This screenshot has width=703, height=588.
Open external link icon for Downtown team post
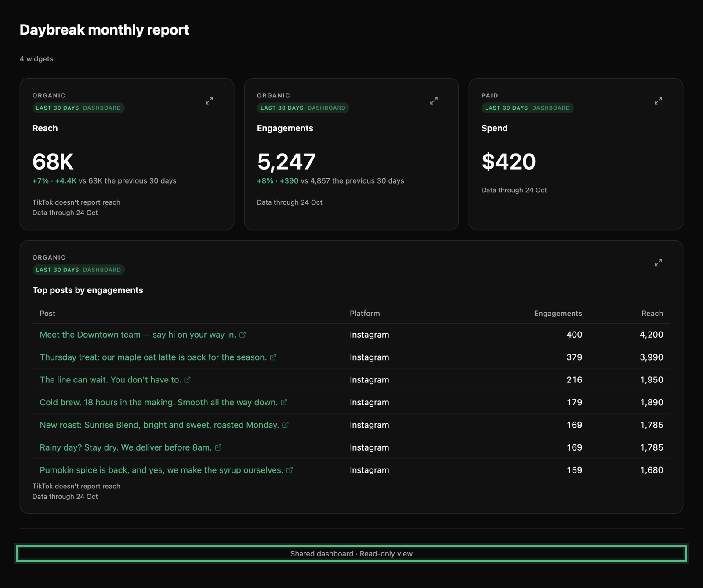click(x=243, y=335)
